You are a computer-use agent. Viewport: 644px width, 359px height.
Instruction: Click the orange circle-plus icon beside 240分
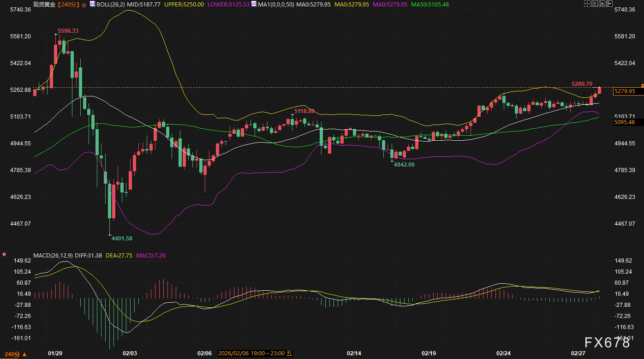pyautogui.click(x=84, y=5)
